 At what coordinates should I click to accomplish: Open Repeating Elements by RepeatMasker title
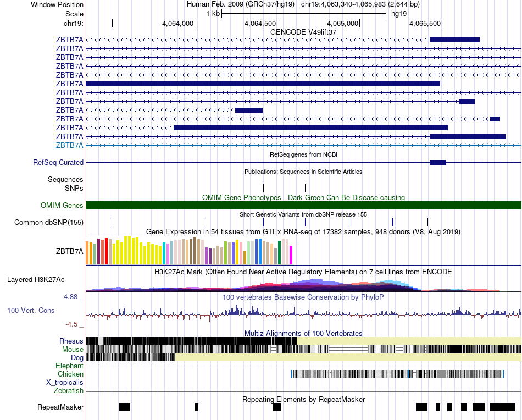click(304, 399)
